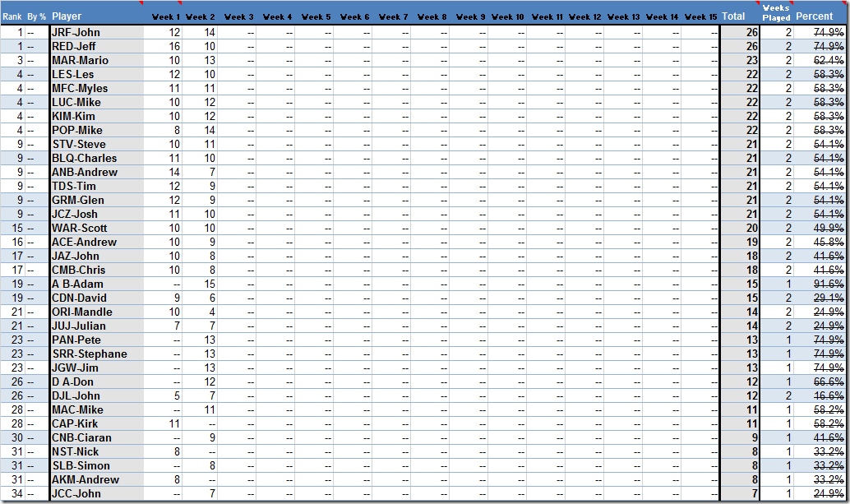The width and height of the screenshot is (850, 504).
Task: Click player name CDN-David
Action: (79, 298)
